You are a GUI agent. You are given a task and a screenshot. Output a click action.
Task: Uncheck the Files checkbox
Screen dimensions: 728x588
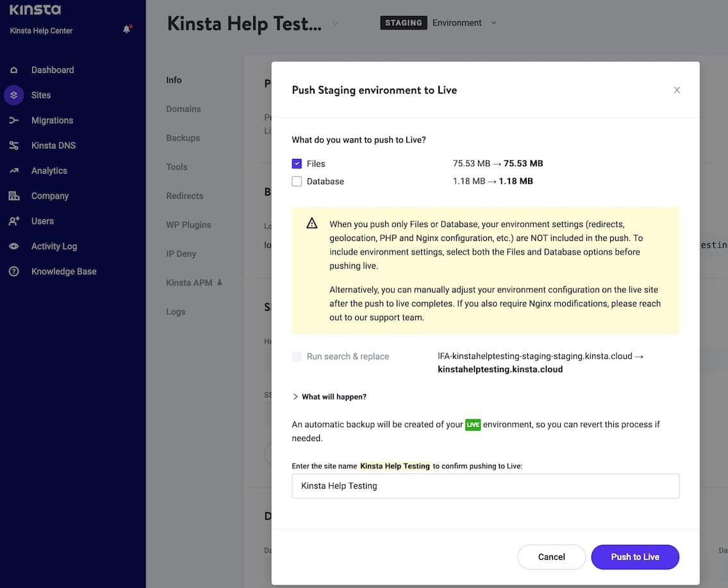(297, 164)
